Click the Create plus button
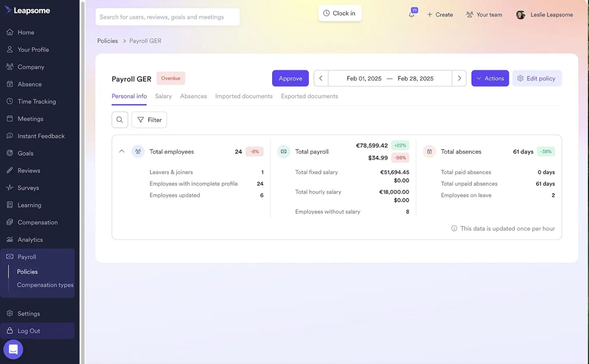589x364 pixels. (440, 15)
